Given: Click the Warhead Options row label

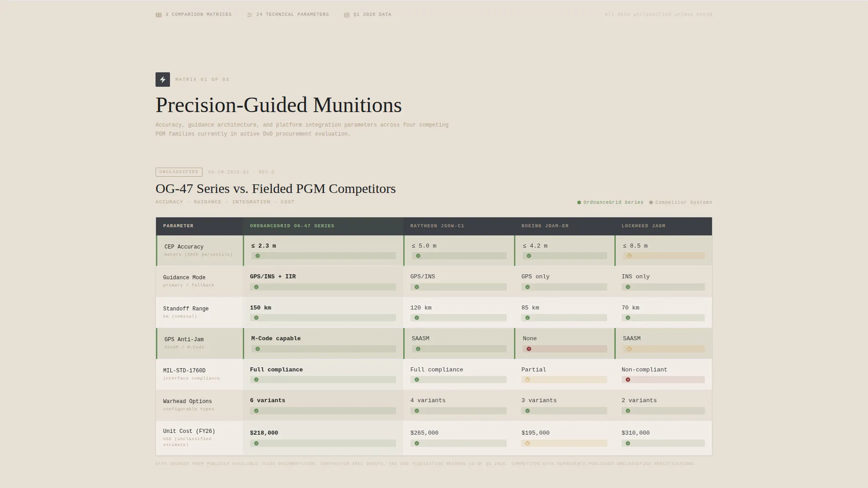Looking at the screenshot, I should tap(188, 402).
